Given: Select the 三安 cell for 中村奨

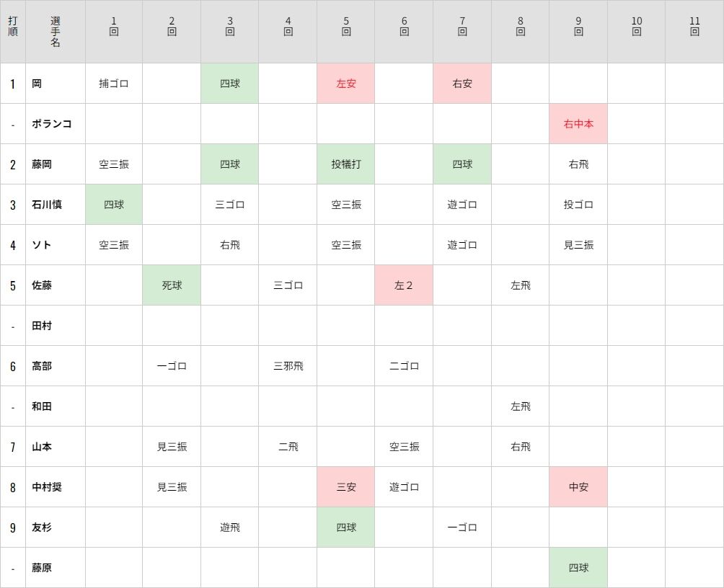Looking at the screenshot, I should click(346, 487).
